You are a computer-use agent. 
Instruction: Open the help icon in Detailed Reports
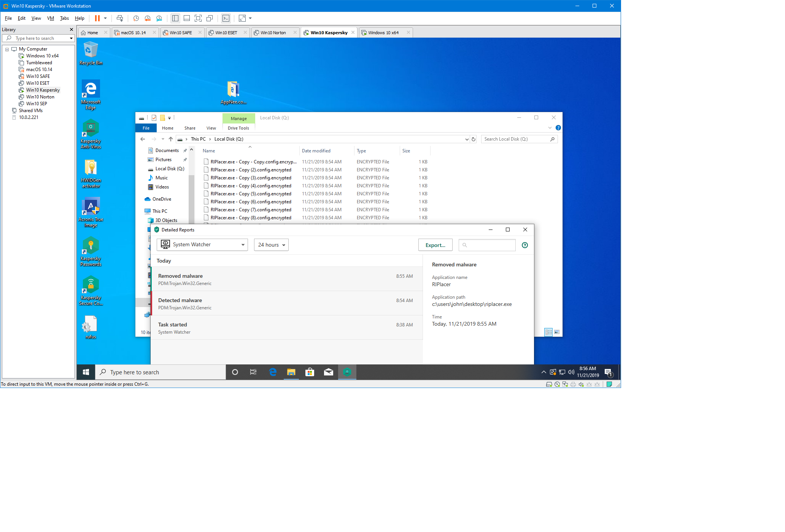click(x=525, y=245)
